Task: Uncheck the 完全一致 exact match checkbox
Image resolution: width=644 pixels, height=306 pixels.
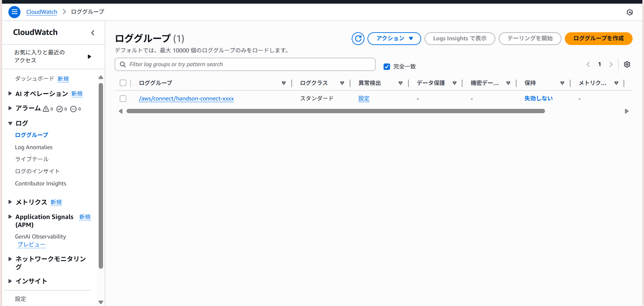Action: pyautogui.click(x=387, y=67)
